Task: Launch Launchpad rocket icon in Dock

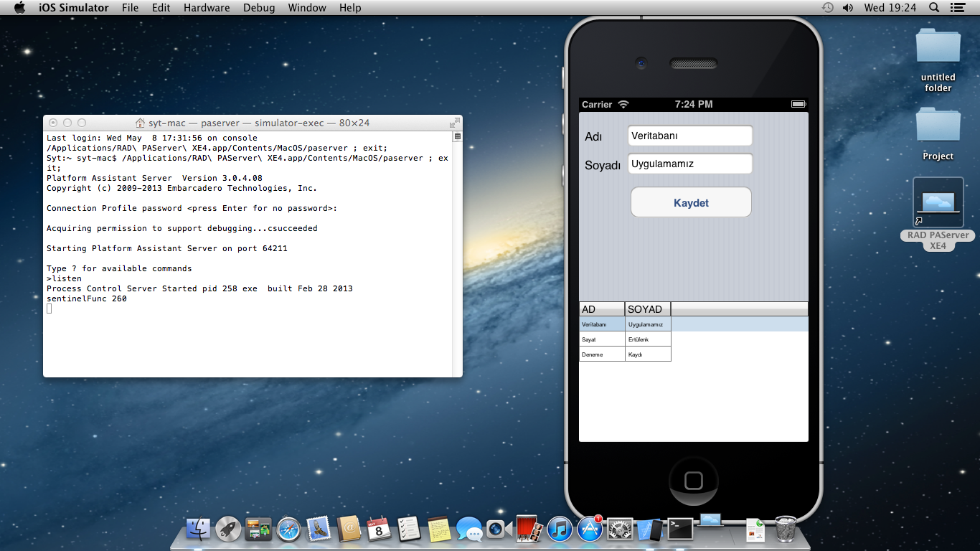Action: (228, 529)
